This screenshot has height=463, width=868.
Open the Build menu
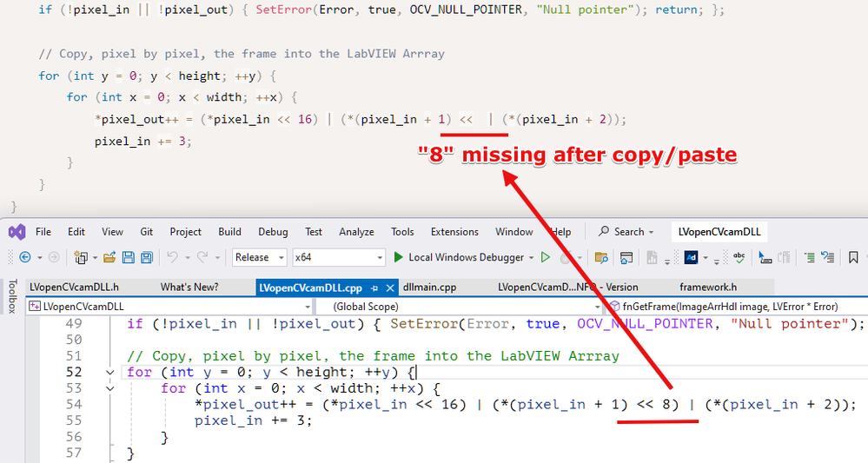(229, 232)
